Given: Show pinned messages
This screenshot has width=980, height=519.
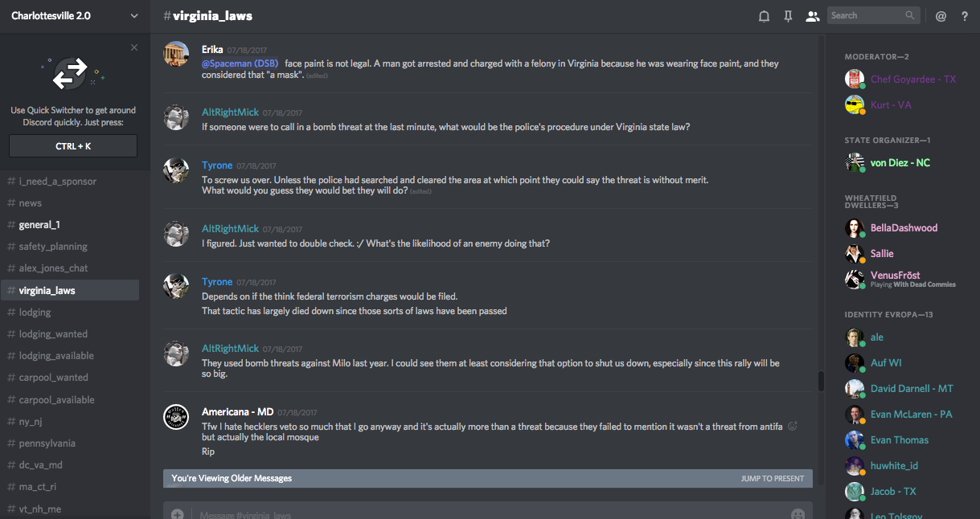Looking at the screenshot, I should pyautogui.click(x=788, y=16).
